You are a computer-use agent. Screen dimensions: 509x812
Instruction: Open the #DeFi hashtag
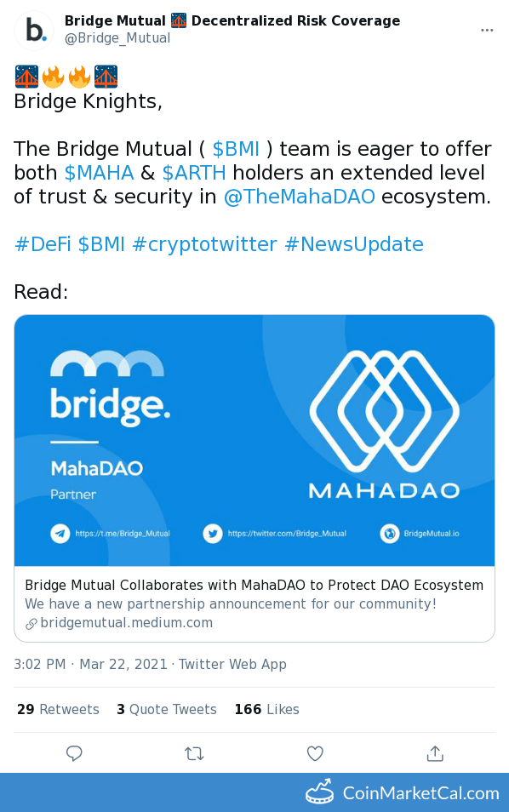[43, 244]
